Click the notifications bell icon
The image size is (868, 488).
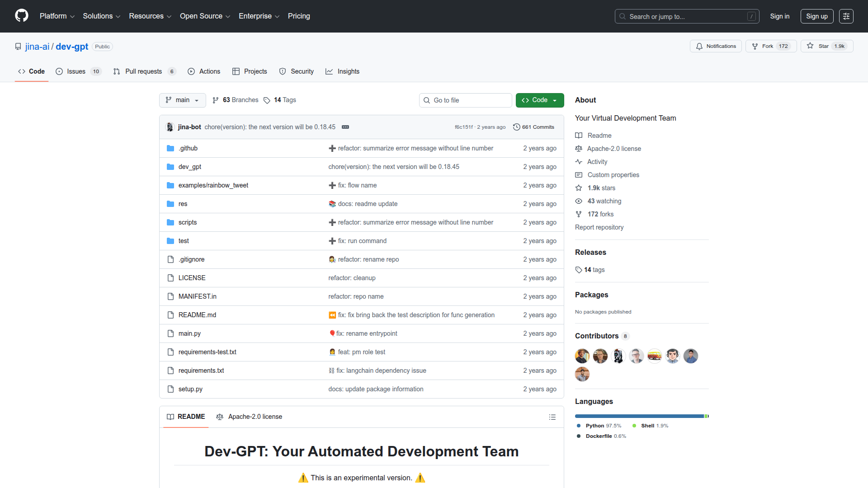click(699, 46)
